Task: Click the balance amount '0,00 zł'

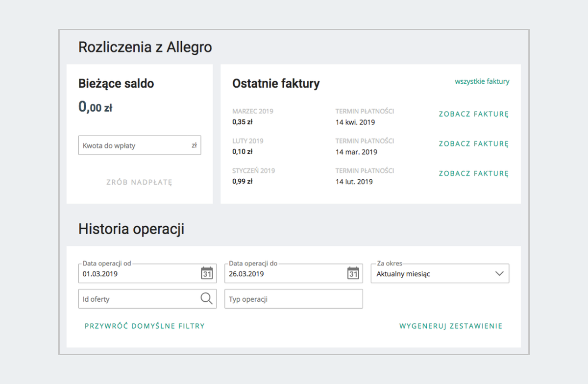Action: 95,107
